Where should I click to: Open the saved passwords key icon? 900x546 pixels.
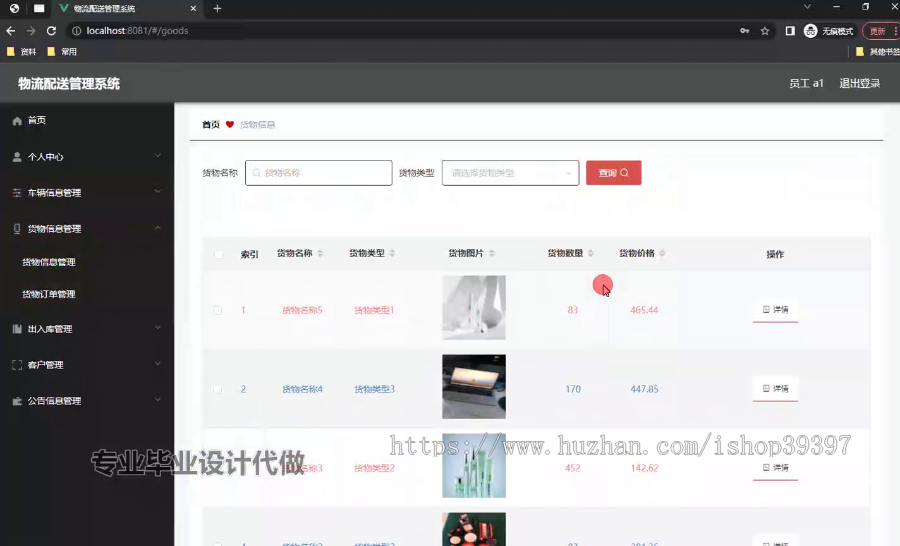[x=744, y=31]
